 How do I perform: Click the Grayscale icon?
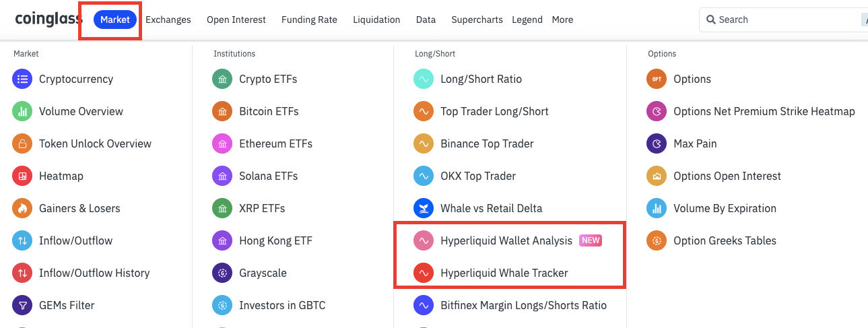(222, 273)
